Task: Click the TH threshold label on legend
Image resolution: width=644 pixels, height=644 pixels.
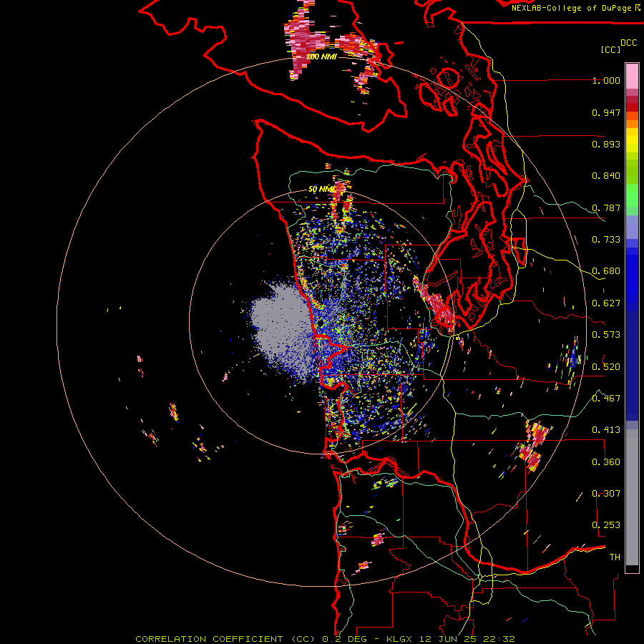Action: 615,557
